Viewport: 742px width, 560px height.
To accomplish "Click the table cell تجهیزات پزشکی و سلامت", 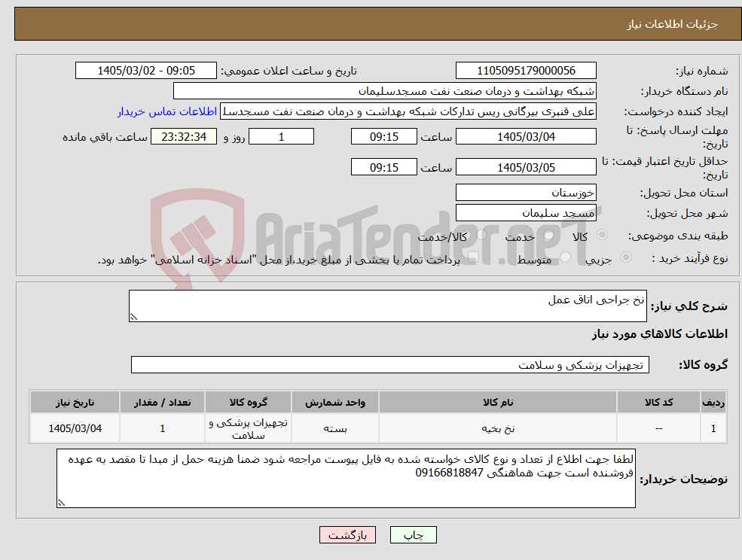I will point(249,428).
